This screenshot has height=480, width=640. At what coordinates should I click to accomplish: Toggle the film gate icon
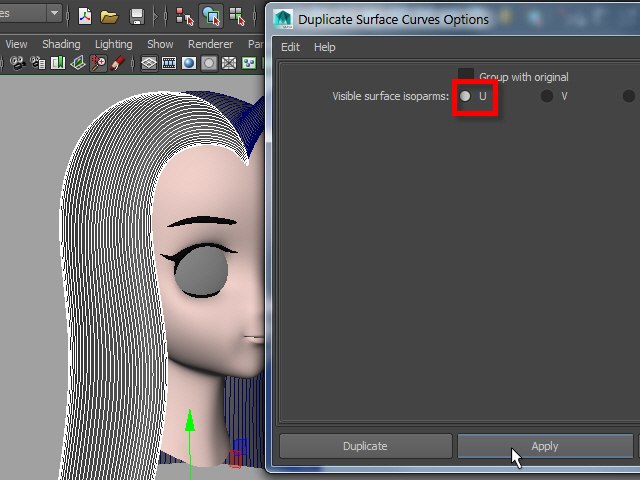(x=168, y=63)
